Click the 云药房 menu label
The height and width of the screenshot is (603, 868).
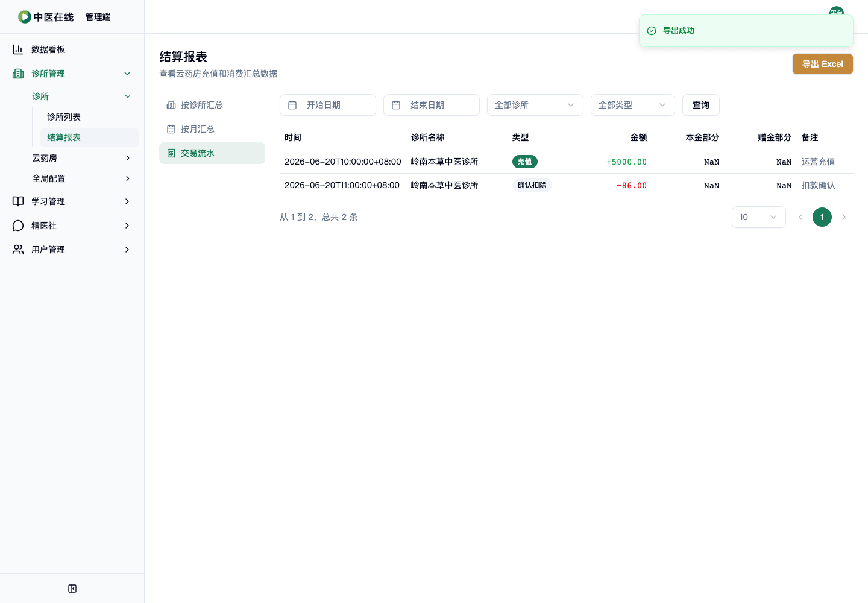tap(45, 158)
